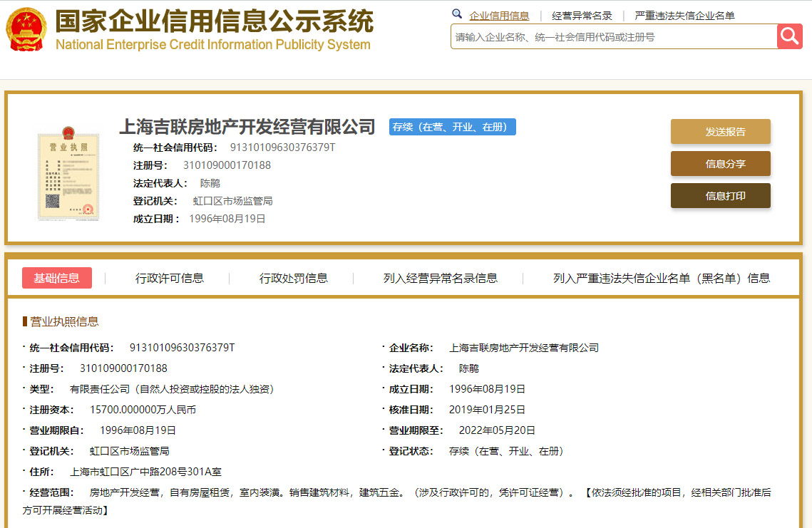Image resolution: width=812 pixels, height=528 pixels.
Task: Click registered capital 15700.000000万人民币
Action: click(x=143, y=410)
